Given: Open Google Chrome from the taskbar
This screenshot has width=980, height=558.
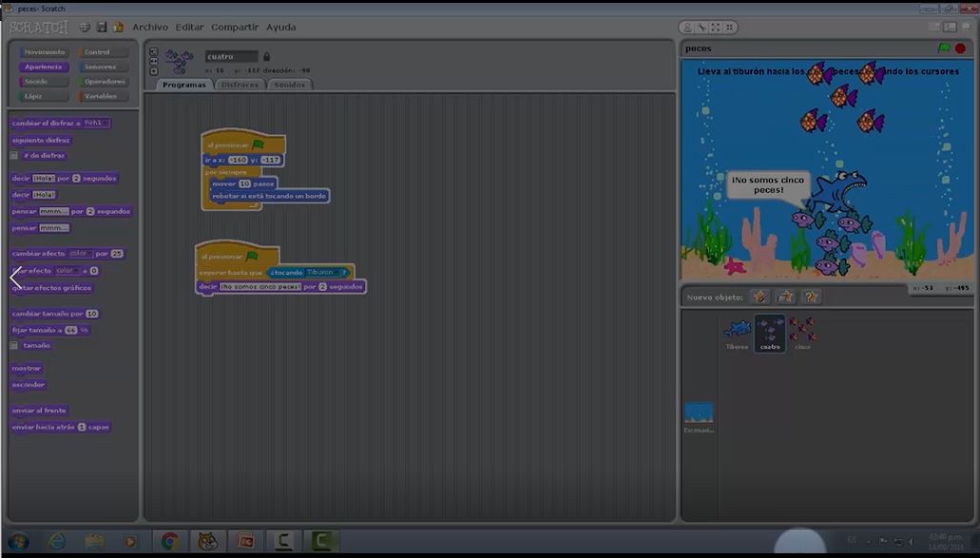Looking at the screenshot, I should [169, 541].
